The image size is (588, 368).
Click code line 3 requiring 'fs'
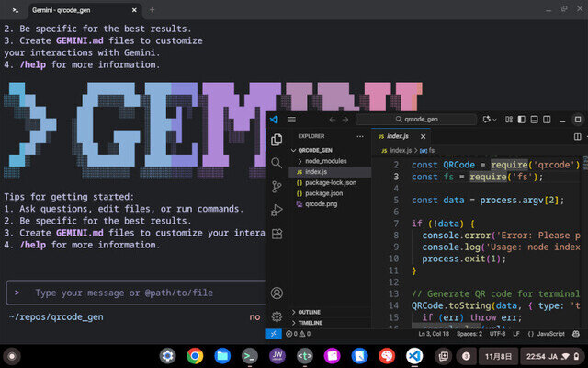coord(477,177)
